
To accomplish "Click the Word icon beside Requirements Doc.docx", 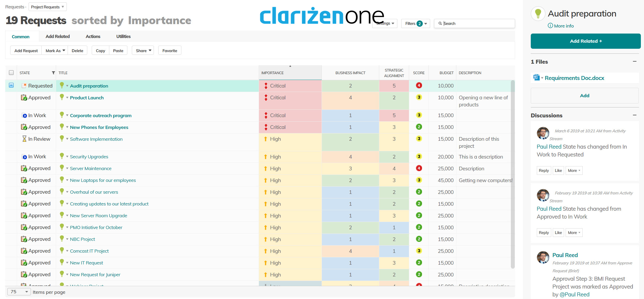I will pos(536,78).
